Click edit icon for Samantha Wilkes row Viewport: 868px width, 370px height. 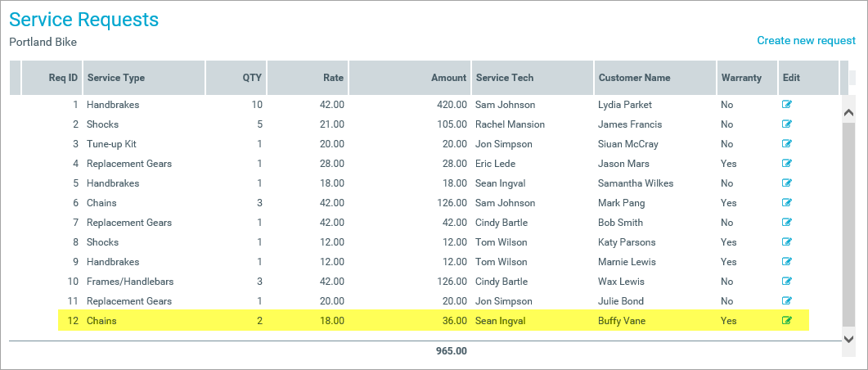(x=787, y=183)
